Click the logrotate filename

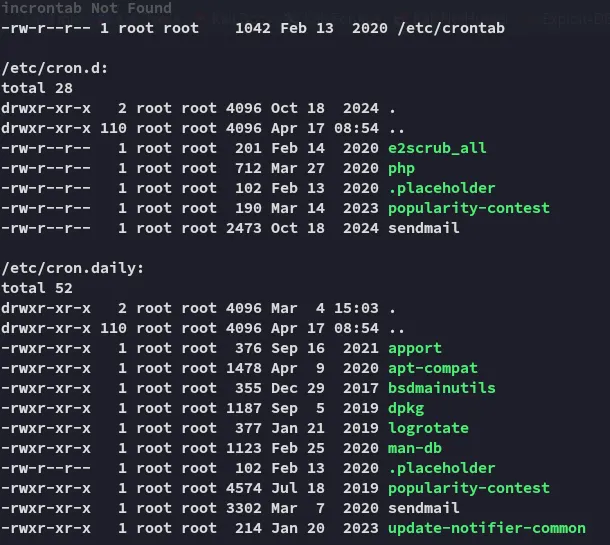click(x=428, y=428)
